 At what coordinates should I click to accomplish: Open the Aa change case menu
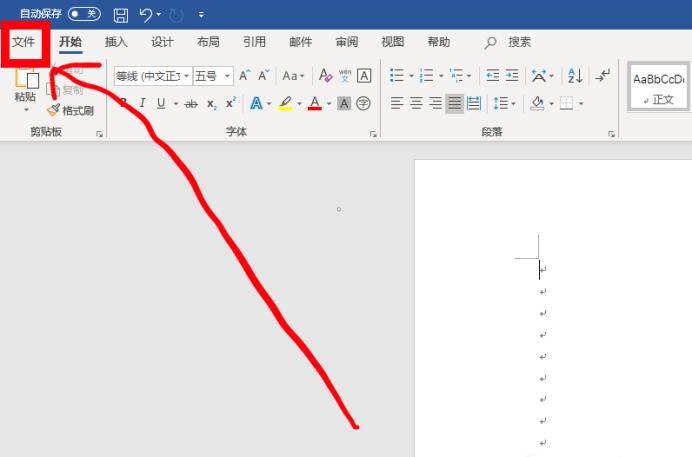pos(293,76)
